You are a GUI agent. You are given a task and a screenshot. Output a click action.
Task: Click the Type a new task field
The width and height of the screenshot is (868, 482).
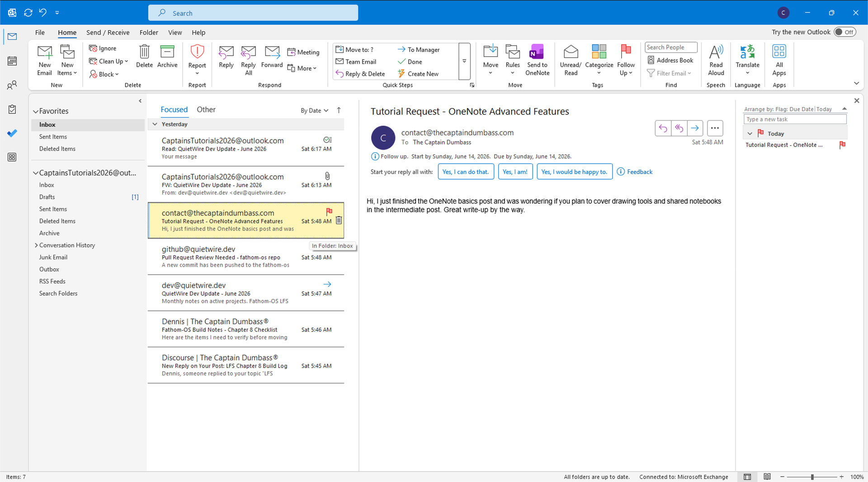(795, 119)
